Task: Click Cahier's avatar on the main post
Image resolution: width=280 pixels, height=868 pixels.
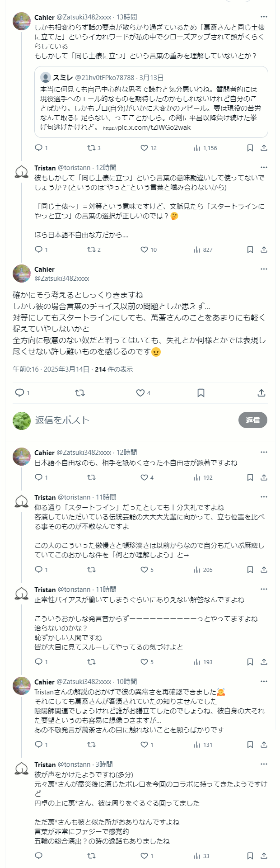Action: click(22, 274)
